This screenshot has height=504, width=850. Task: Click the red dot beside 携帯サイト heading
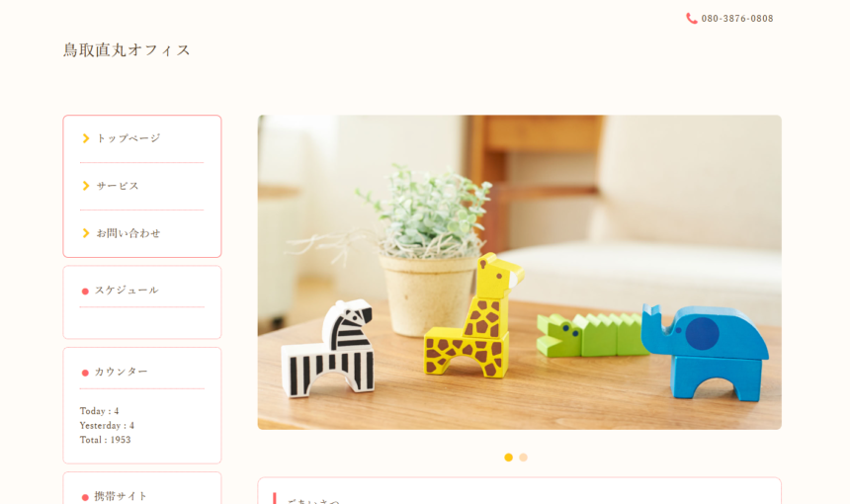(85, 497)
